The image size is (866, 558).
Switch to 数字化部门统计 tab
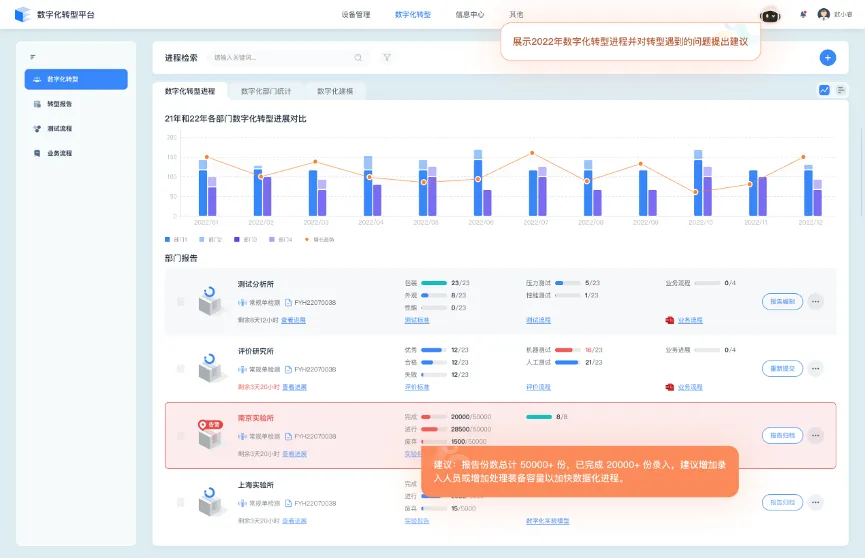266,91
